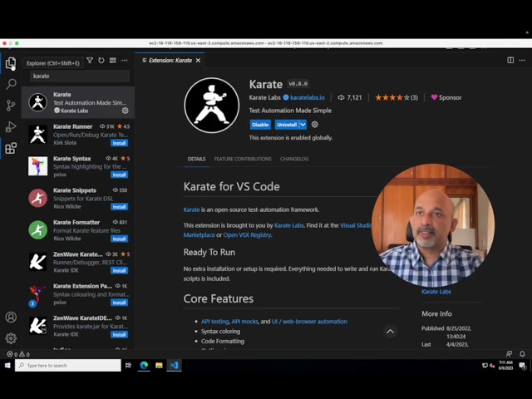Open the Open VSX Registry link
Viewport: 532px width, 399px height.
pos(247,234)
